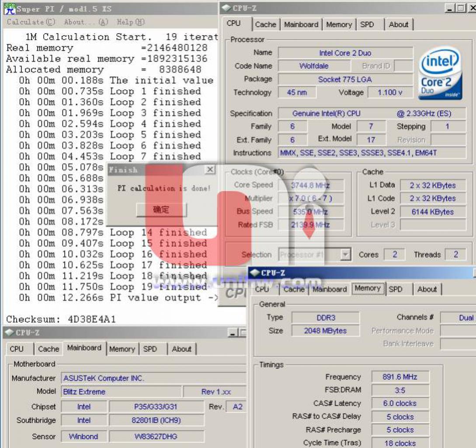This screenshot has height=448, width=476.
Task: Open Mainboard tab in Memory CPU-Z window
Action: [x=330, y=289]
